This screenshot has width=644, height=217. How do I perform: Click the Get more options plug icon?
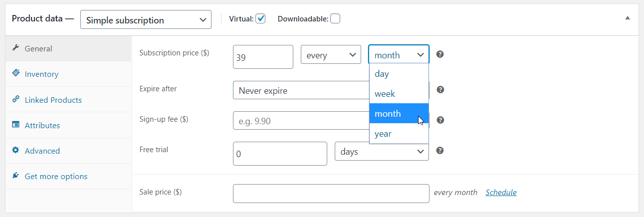[15, 176]
